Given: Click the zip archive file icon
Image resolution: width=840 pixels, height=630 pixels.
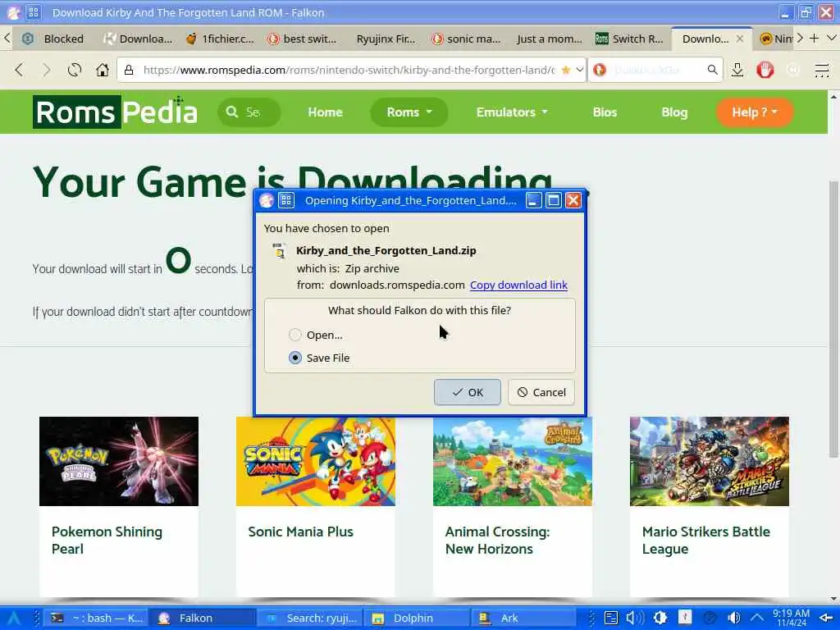Looking at the screenshot, I should [x=279, y=251].
